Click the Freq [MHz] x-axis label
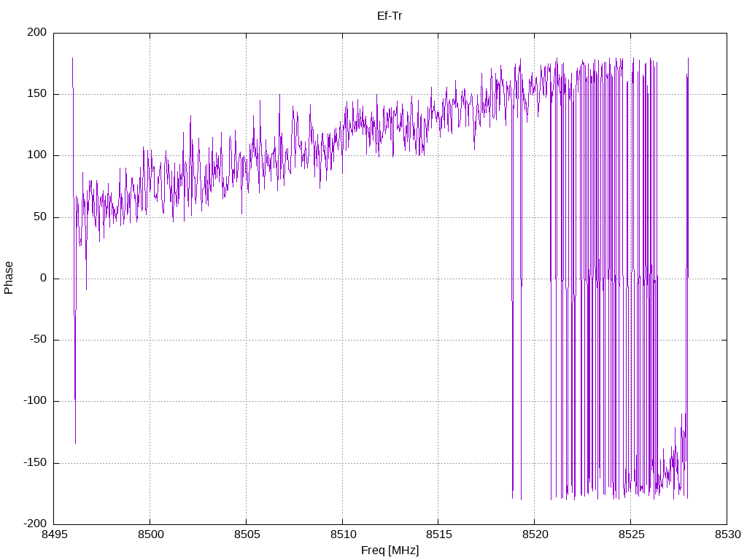The height and width of the screenshot is (560, 747). 390,551
